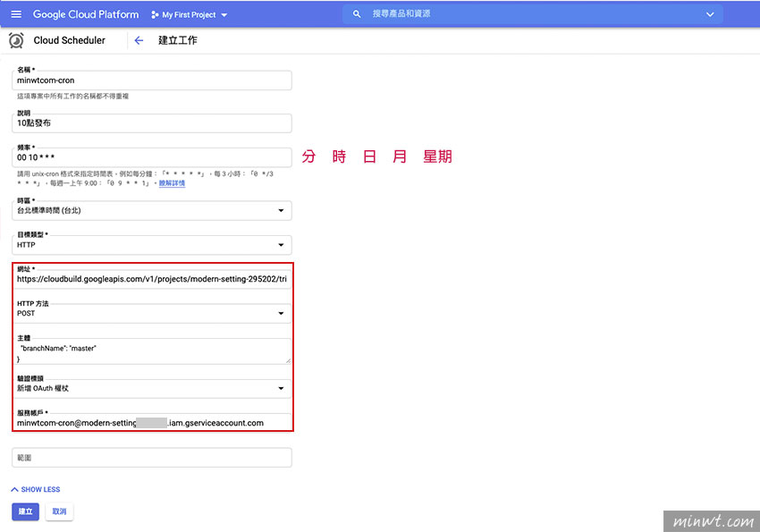The height and width of the screenshot is (532, 760).
Task: Click the Cloud Scheduler title text
Action: coord(70,40)
